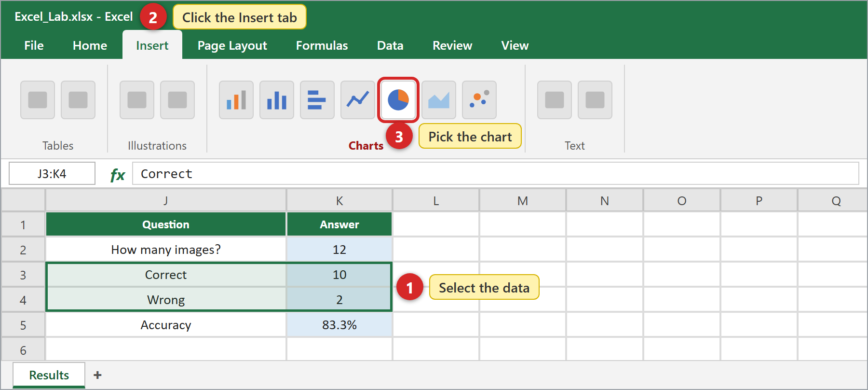Viewport: 868px width, 390px height.
Task: Click the first button in Text group
Action: (x=555, y=100)
